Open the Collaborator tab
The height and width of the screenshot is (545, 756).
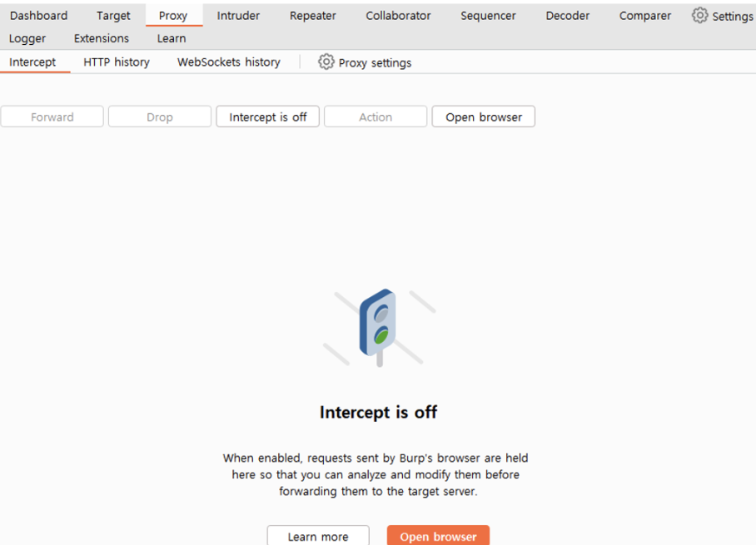click(x=398, y=16)
